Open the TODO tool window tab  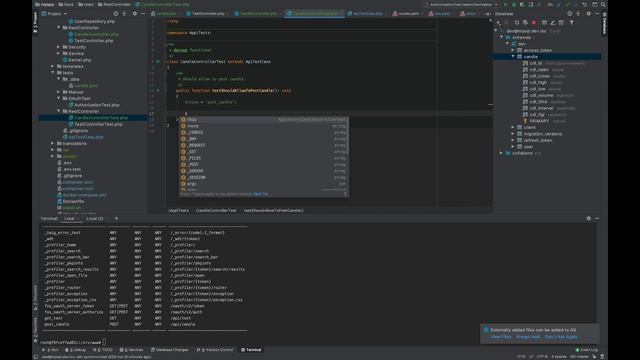pos(103,350)
